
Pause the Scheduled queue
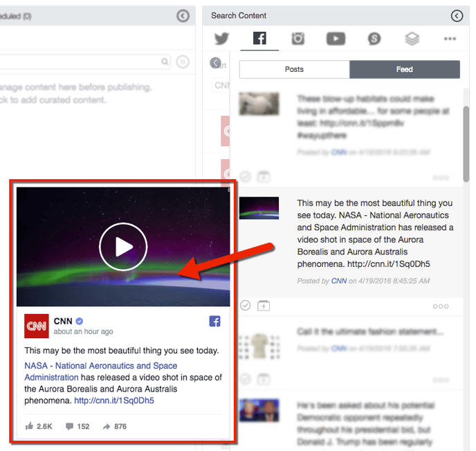pyautogui.click(x=183, y=62)
